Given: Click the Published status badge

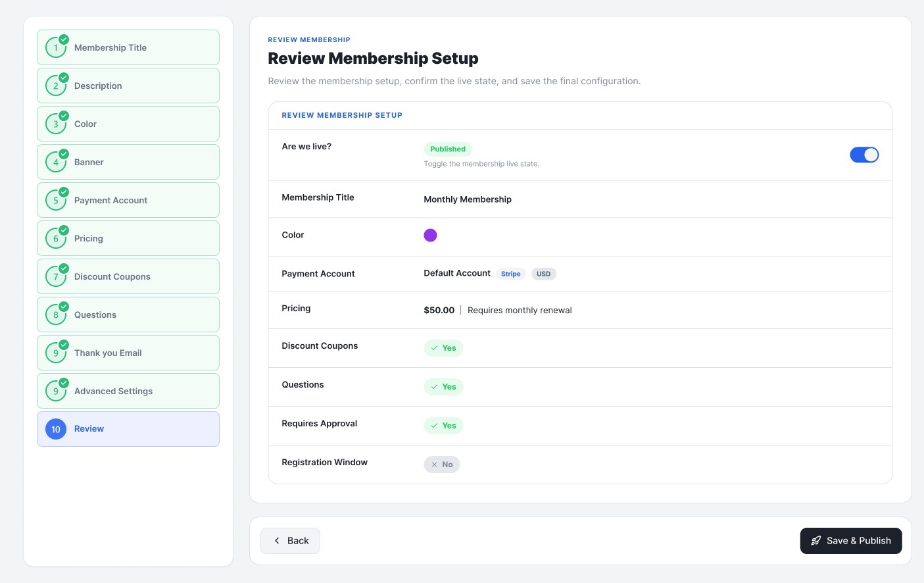Looking at the screenshot, I should pyautogui.click(x=448, y=149).
